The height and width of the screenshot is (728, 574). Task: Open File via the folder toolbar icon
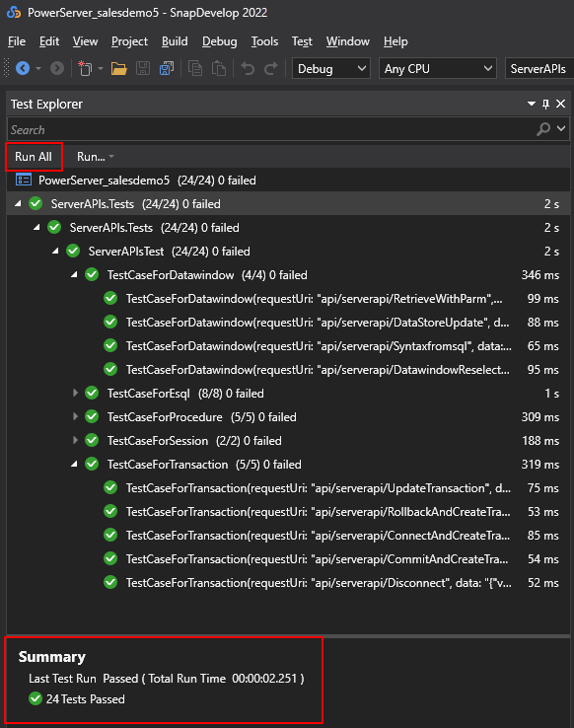coord(119,69)
